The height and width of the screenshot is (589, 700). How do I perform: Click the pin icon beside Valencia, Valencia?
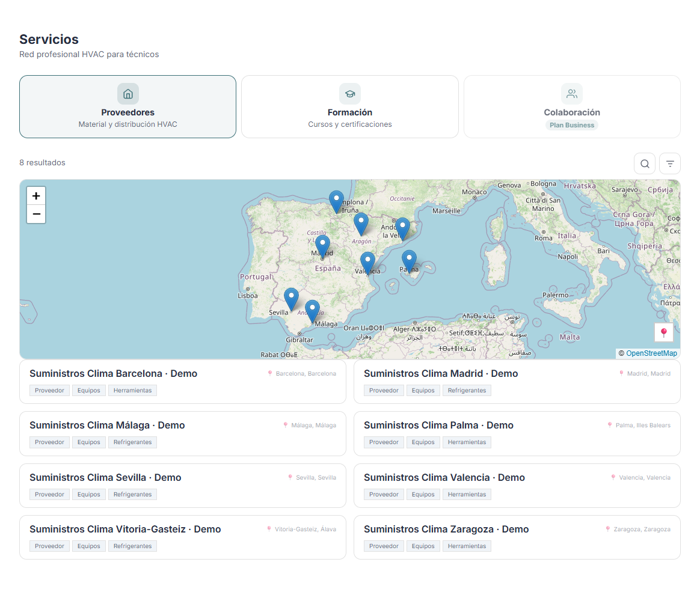(x=613, y=477)
